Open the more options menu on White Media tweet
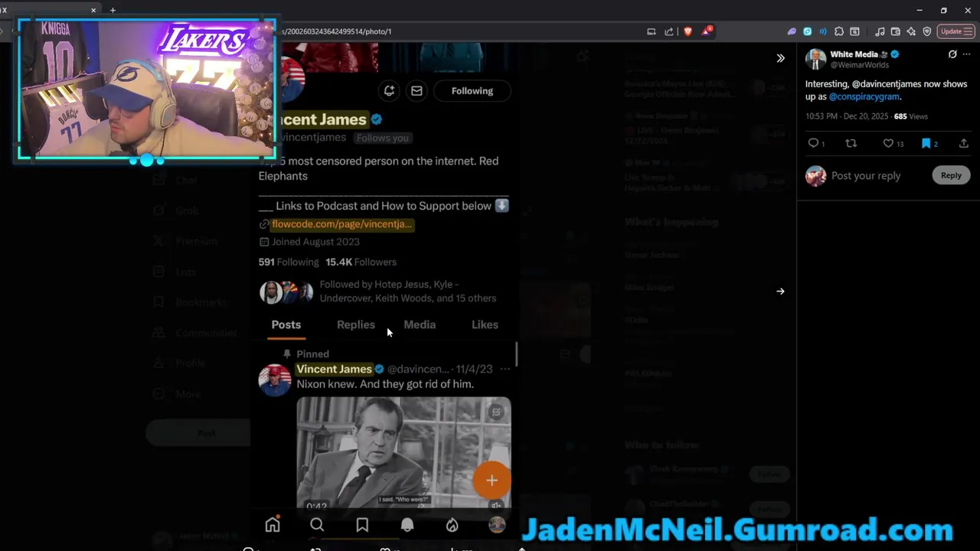The width and height of the screenshot is (980, 551). click(968, 54)
